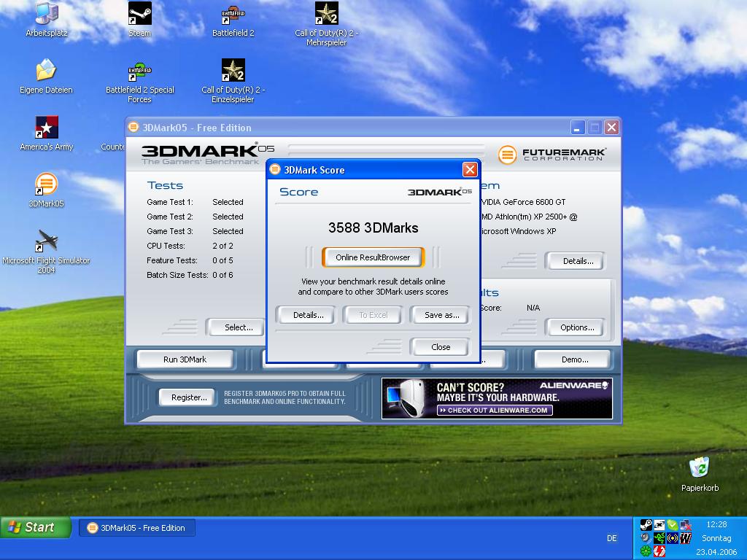Click the green ICQ flower tray icon
This screenshot has width=747, height=560.
click(646, 551)
